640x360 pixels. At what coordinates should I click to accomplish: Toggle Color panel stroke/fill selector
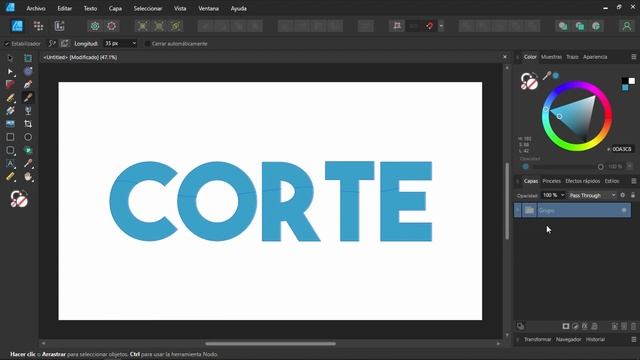click(529, 81)
